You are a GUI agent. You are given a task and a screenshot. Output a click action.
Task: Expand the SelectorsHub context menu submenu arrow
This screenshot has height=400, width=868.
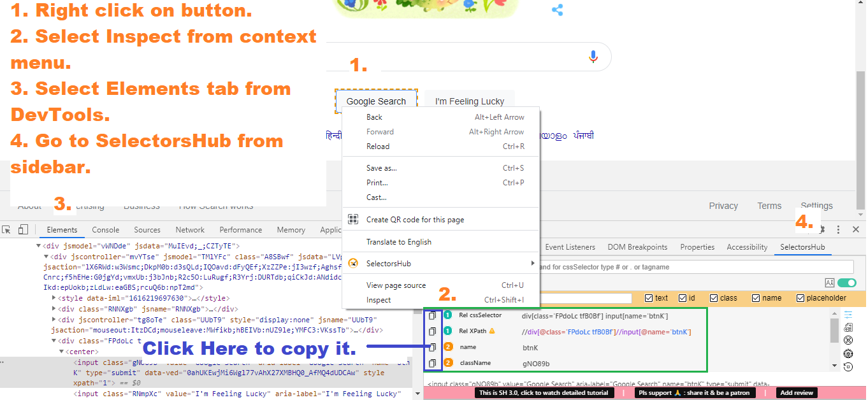(533, 263)
